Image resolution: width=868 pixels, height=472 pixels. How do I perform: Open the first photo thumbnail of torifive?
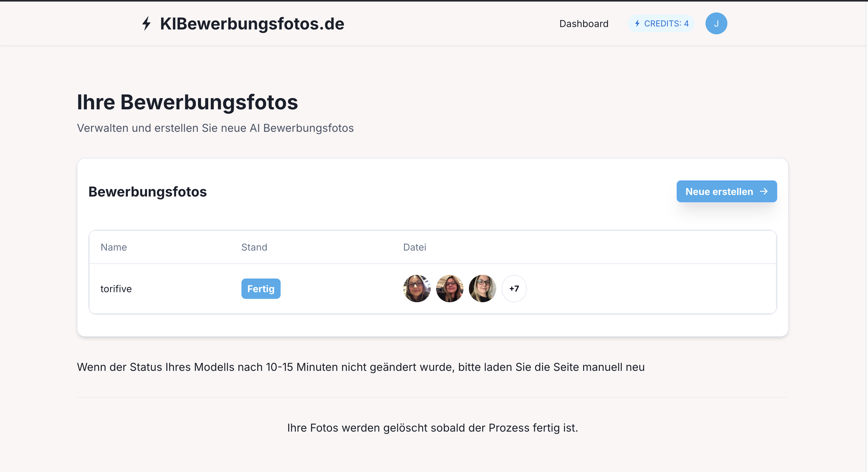[417, 288]
